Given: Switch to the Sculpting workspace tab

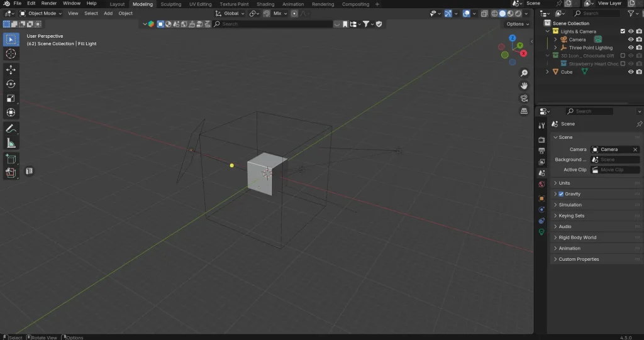Looking at the screenshot, I should [171, 4].
